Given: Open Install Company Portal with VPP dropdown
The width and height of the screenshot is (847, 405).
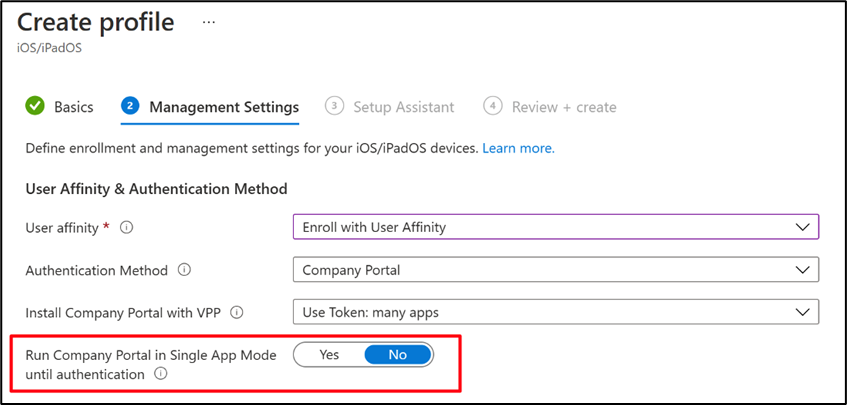Looking at the screenshot, I should [x=555, y=312].
